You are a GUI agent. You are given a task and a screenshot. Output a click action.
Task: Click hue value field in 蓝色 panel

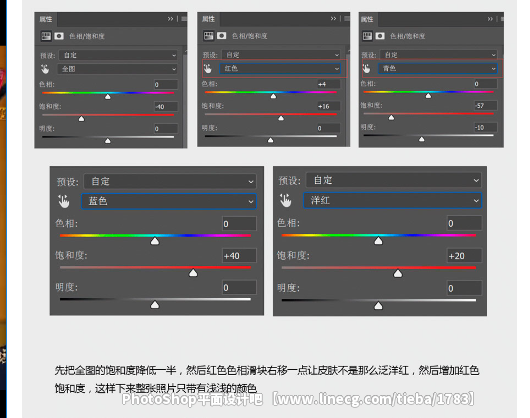239,224
